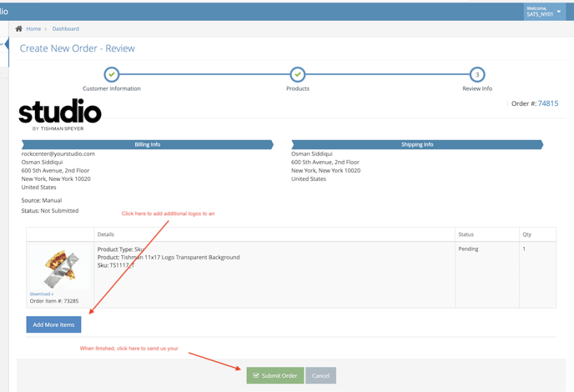Screen dimensions: 574x392
Task: Click the caret beside the username
Action: [559, 12]
